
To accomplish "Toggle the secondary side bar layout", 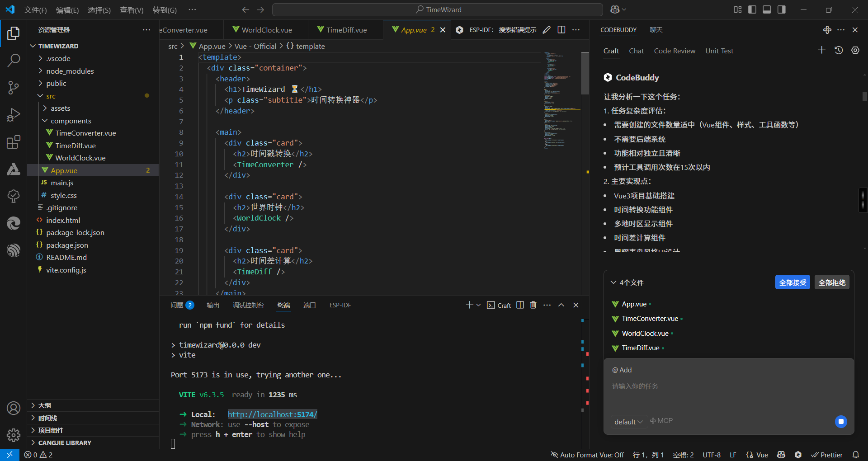I will [x=781, y=9].
